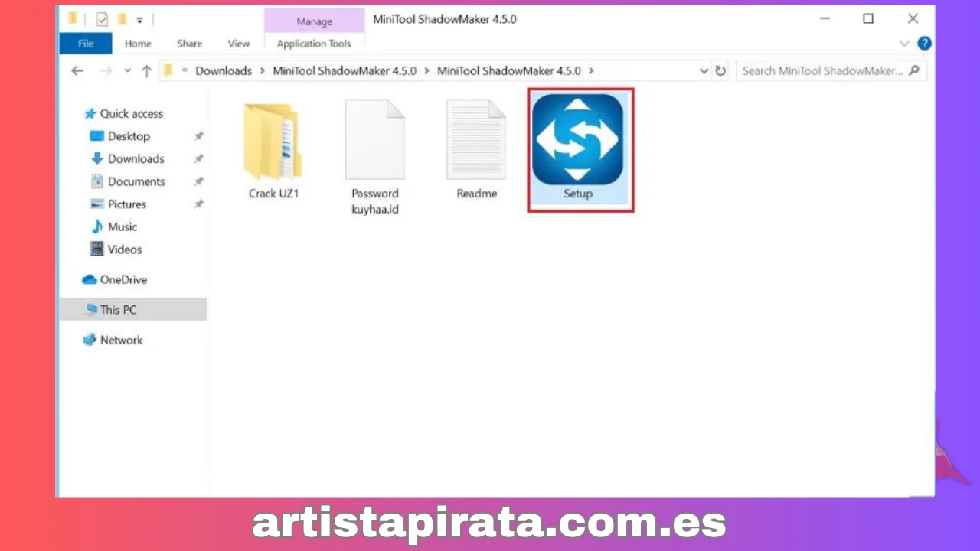
Task: Expand the chevron after the last breadcrumb
Action: (591, 70)
